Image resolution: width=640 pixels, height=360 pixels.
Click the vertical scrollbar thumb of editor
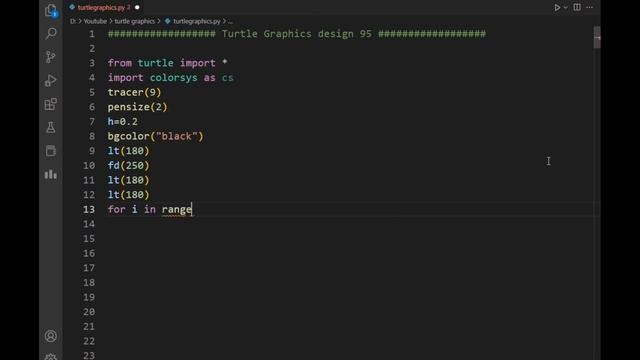(597, 38)
